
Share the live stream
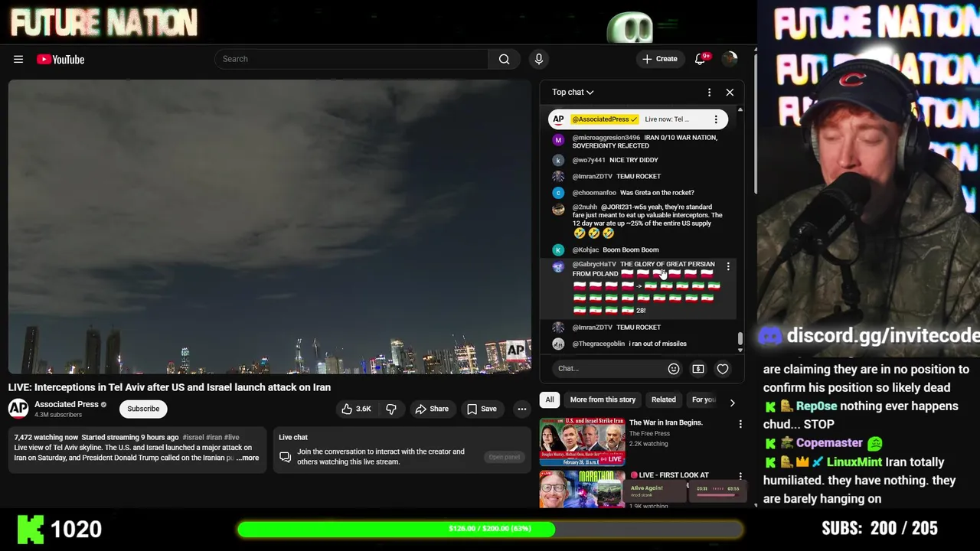click(x=433, y=409)
